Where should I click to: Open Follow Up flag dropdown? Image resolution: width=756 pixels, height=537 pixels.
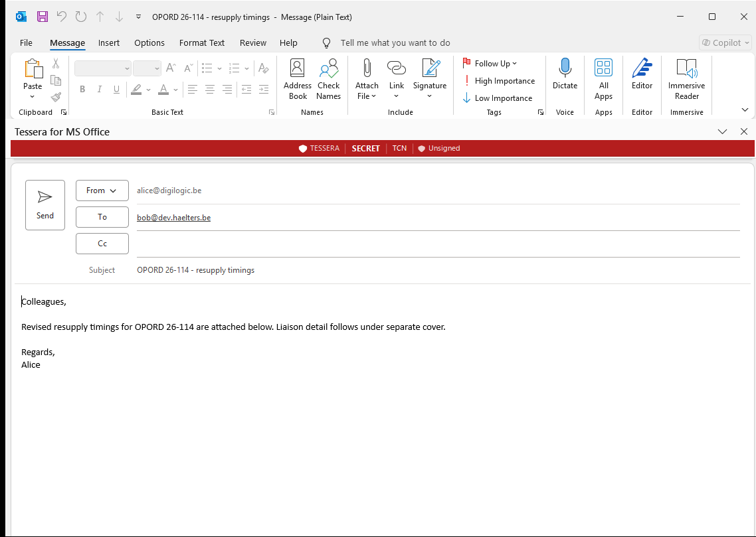(x=490, y=64)
